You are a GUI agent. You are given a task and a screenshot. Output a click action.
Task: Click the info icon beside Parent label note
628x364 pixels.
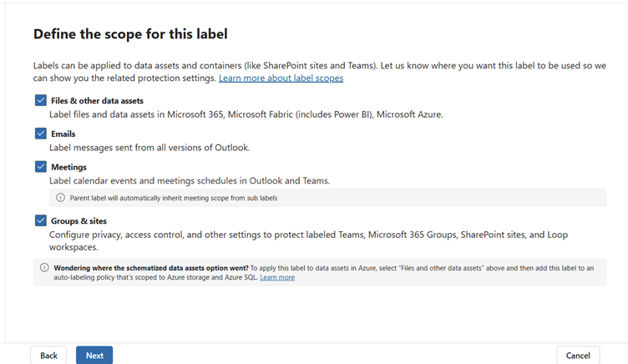60,198
